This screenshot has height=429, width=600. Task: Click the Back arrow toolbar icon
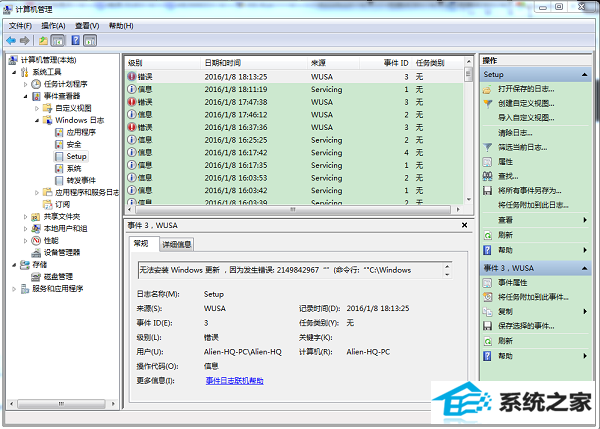pos(11,40)
